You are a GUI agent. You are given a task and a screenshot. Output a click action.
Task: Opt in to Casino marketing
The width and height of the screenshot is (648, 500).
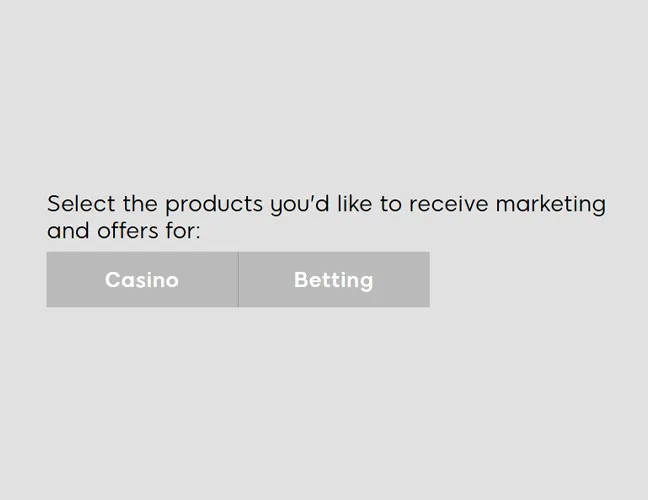coord(143,279)
